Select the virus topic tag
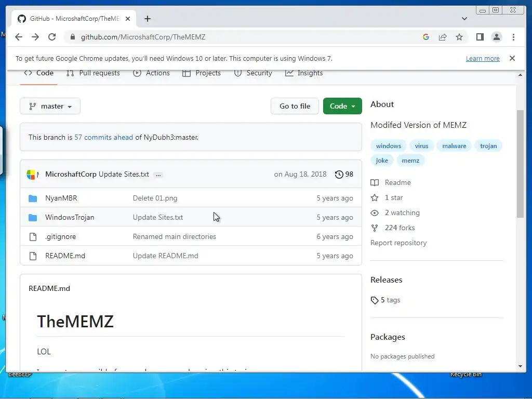The width and height of the screenshot is (532, 399). click(x=421, y=146)
